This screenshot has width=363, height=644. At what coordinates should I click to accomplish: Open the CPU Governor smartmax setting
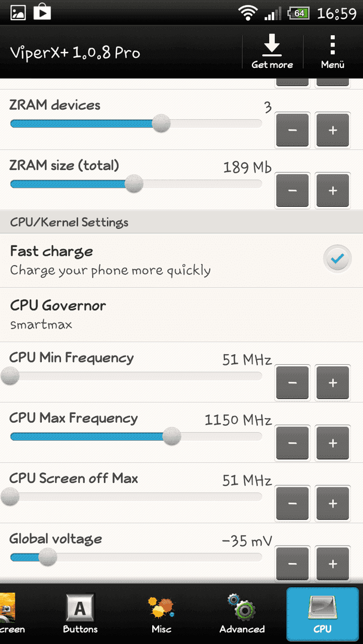pos(181,315)
